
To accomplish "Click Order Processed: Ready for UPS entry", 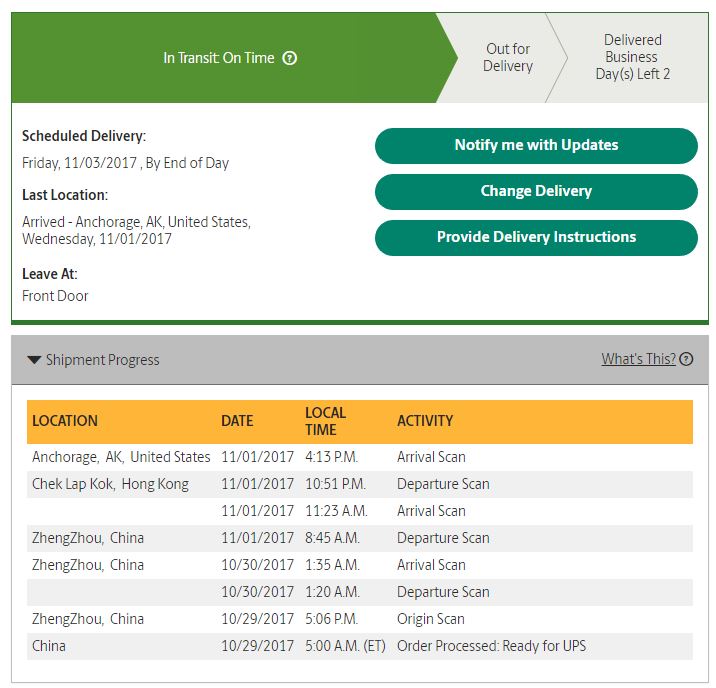I will (491, 646).
